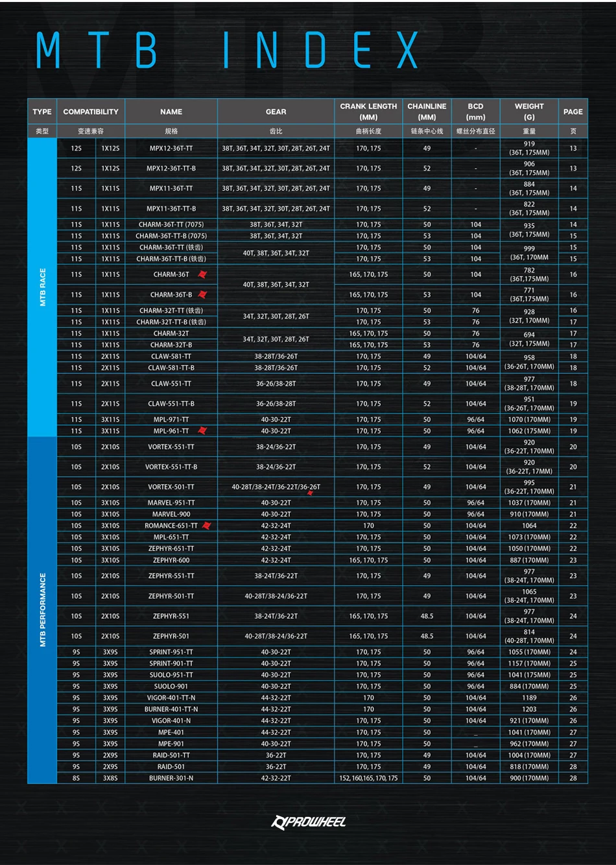Click the 36-26/38-28T gear cell for CLAW-551-TT
Viewport: 616px width, 865px height.
click(x=276, y=384)
